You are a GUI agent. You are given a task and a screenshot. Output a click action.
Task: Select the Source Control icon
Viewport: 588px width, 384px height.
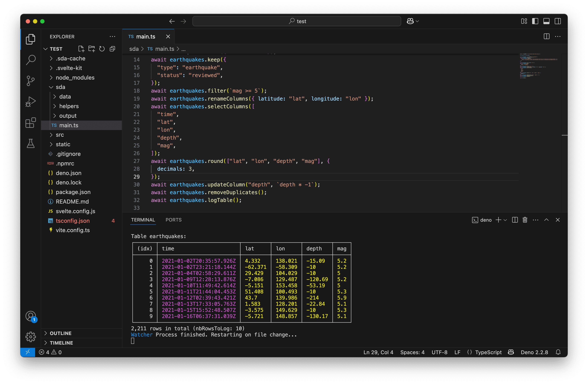click(x=30, y=81)
